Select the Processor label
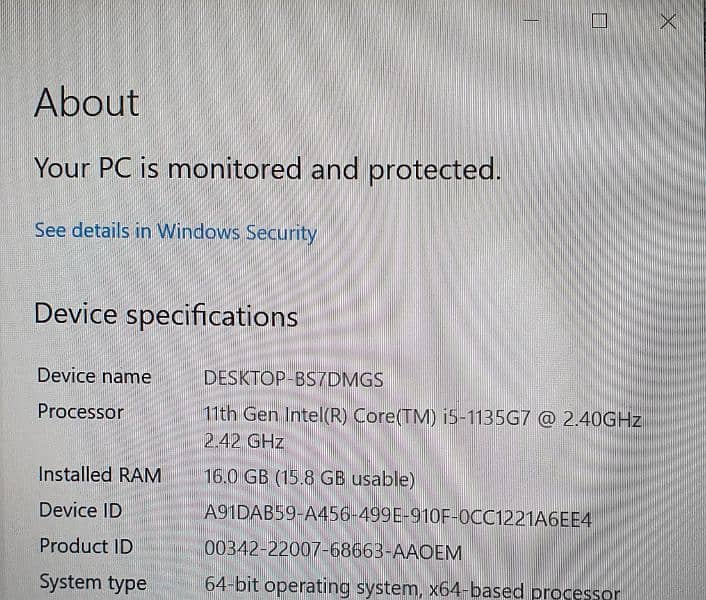The image size is (706, 600). [80, 412]
